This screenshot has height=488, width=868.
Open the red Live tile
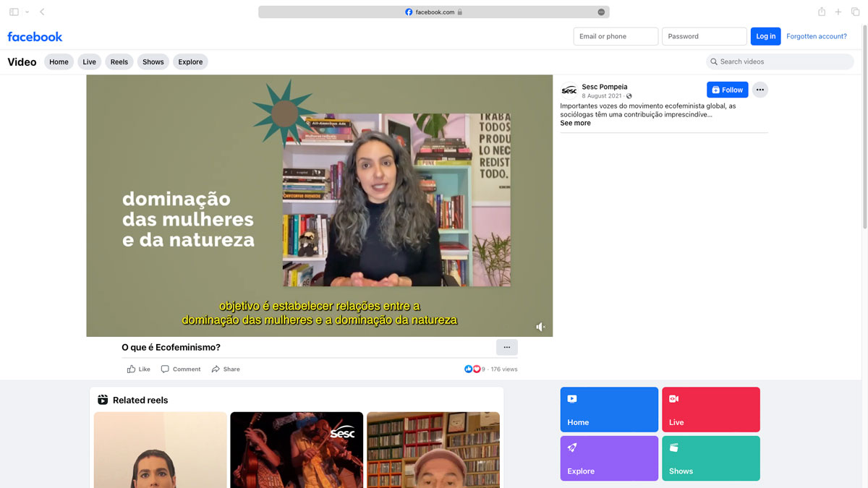pyautogui.click(x=710, y=409)
